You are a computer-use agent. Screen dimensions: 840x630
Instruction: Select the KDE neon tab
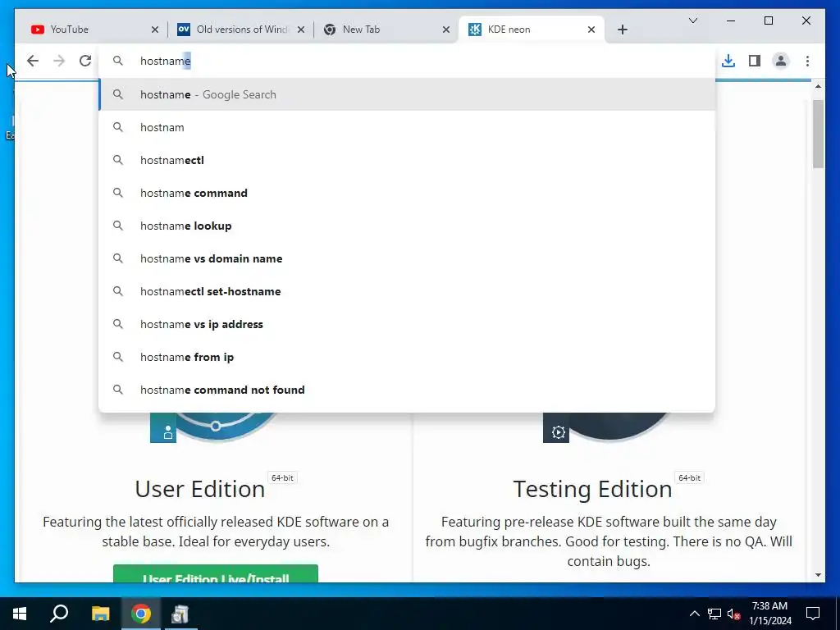pyautogui.click(x=531, y=30)
